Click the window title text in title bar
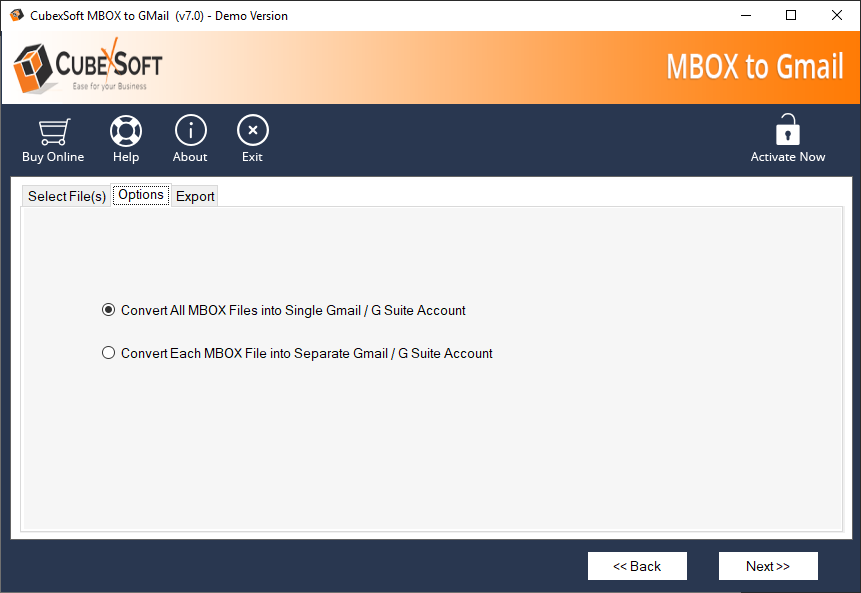 click(x=160, y=16)
